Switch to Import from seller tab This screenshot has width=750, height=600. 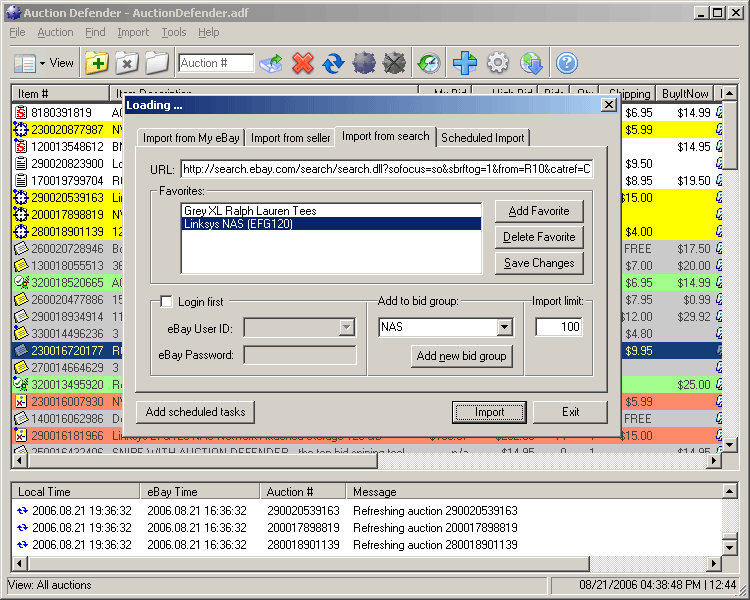pos(290,138)
